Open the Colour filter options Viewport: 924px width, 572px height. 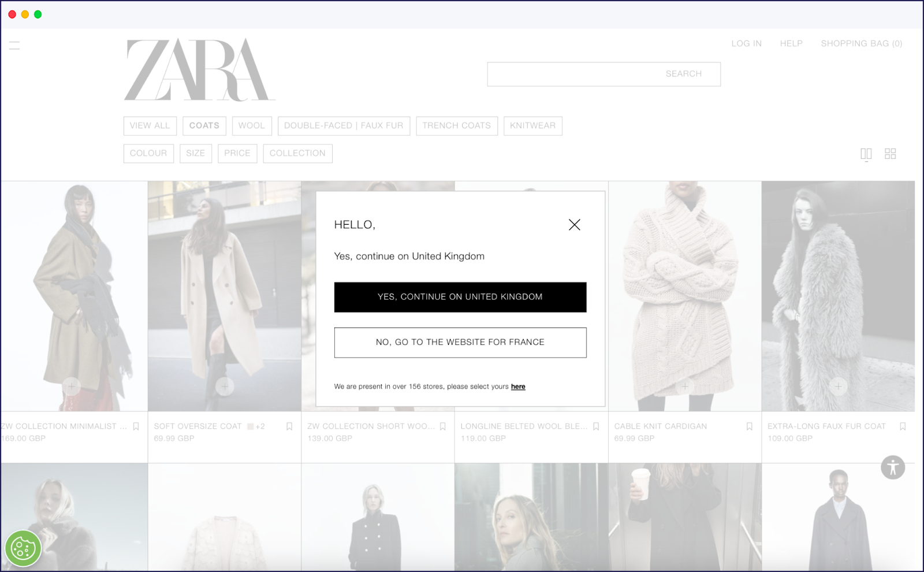point(148,153)
